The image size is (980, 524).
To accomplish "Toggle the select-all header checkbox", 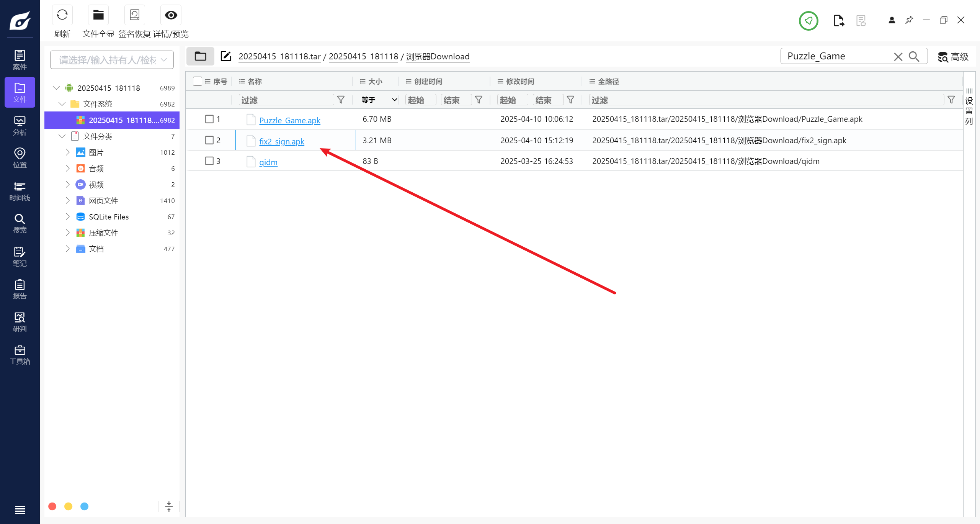I will pos(198,81).
